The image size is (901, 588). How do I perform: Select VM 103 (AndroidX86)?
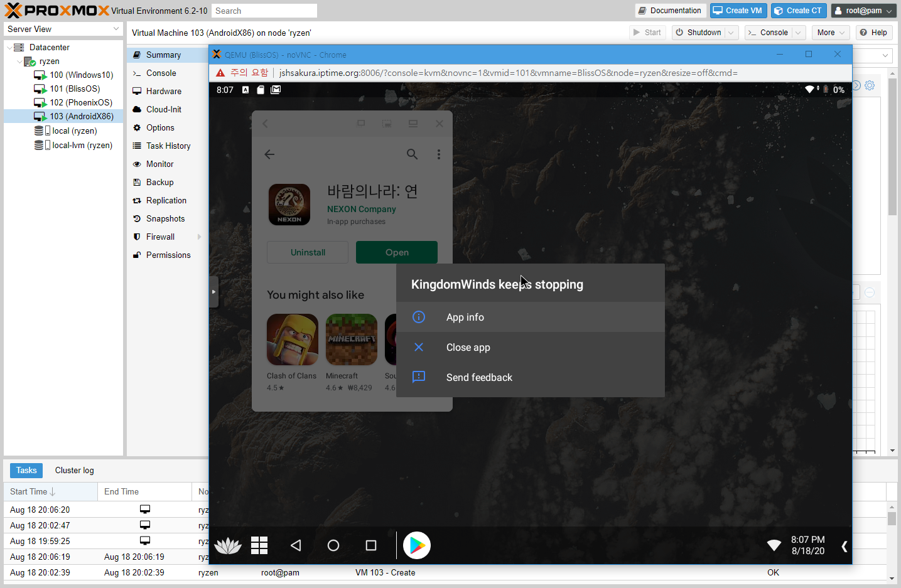coord(82,116)
